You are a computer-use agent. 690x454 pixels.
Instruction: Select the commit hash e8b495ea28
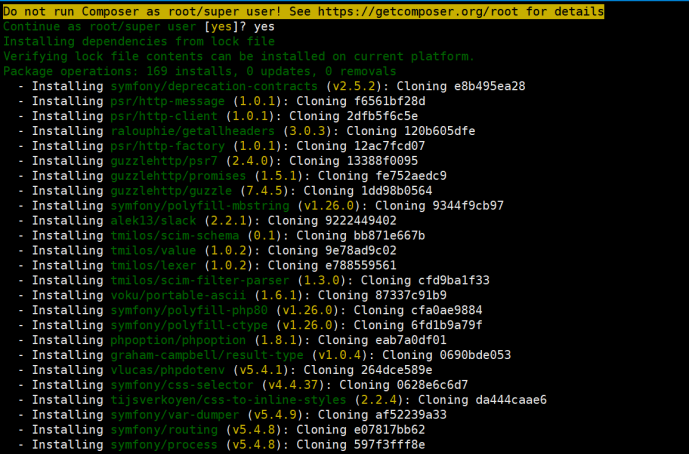[x=490, y=86]
